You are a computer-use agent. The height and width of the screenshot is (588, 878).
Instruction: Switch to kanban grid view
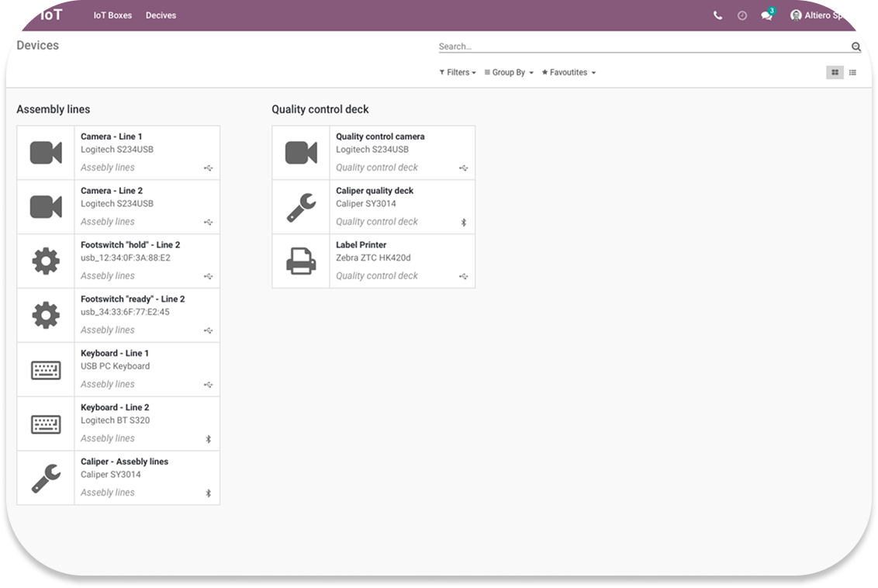tap(835, 72)
